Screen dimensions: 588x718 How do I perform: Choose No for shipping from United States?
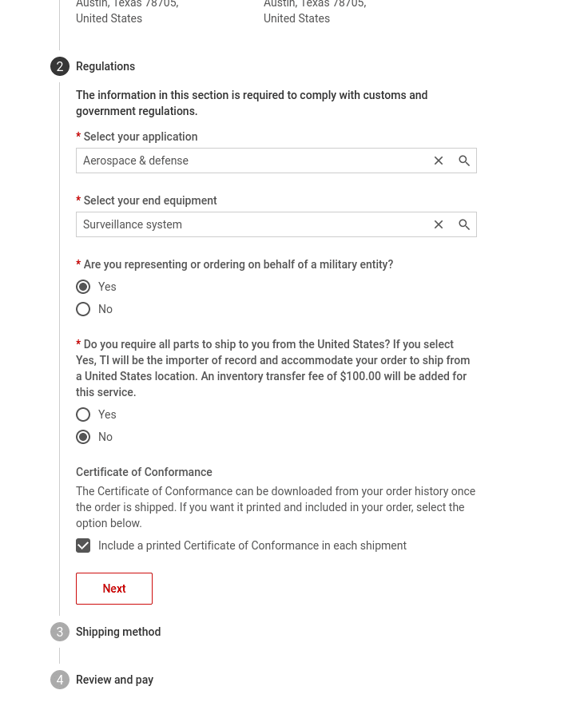coord(83,437)
